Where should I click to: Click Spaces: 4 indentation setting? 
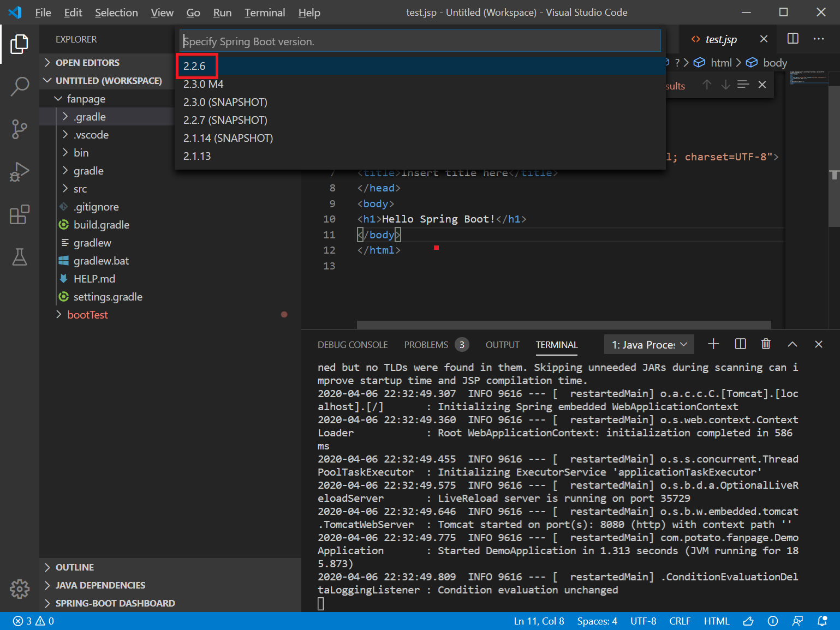tap(597, 621)
